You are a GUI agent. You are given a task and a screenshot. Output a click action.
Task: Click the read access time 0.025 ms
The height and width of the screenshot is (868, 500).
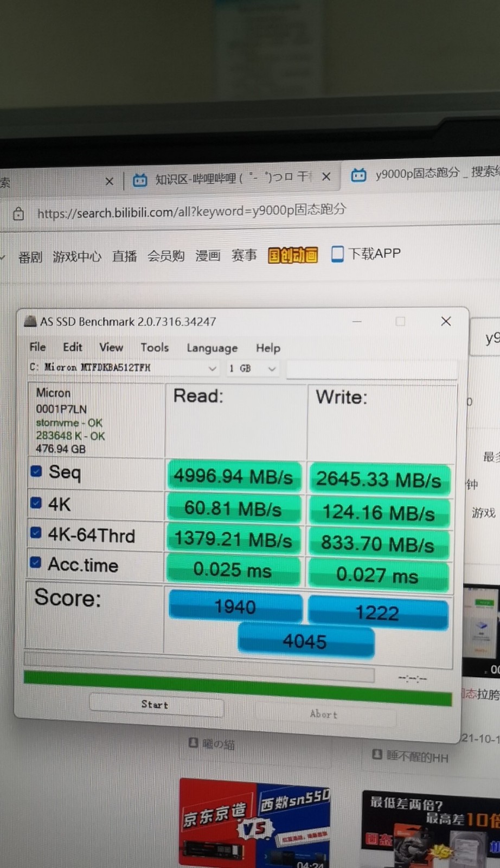coord(233,570)
